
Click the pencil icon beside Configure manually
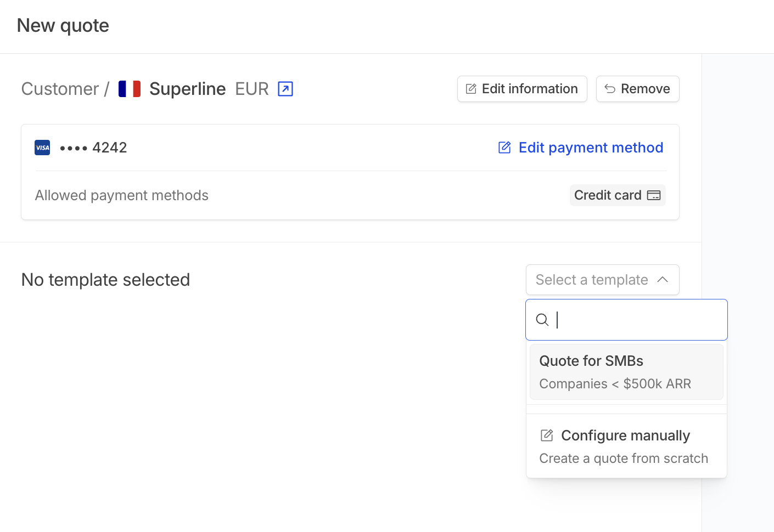[547, 435]
